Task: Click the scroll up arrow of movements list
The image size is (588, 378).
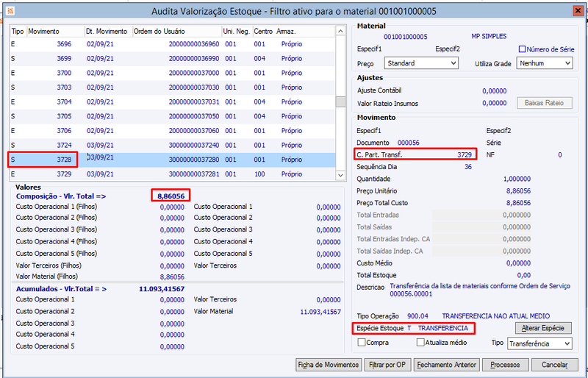Action: (340, 31)
